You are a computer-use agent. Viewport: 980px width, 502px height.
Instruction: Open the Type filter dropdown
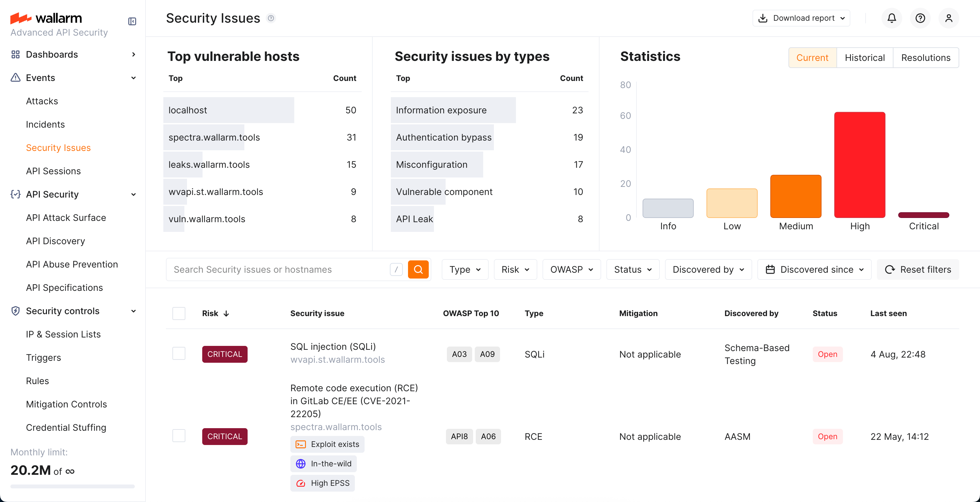click(464, 269)
